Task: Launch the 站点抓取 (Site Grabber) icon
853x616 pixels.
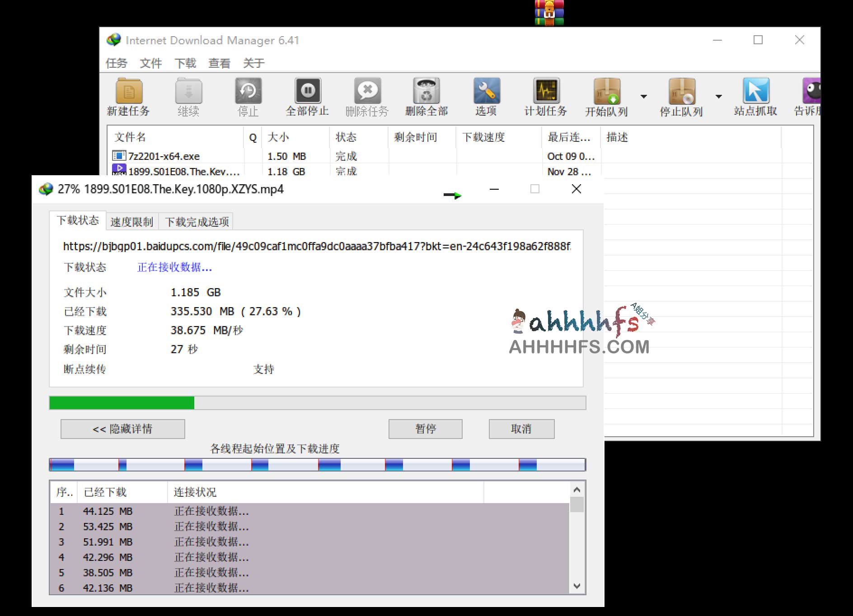Action: [x=756, y=96]
